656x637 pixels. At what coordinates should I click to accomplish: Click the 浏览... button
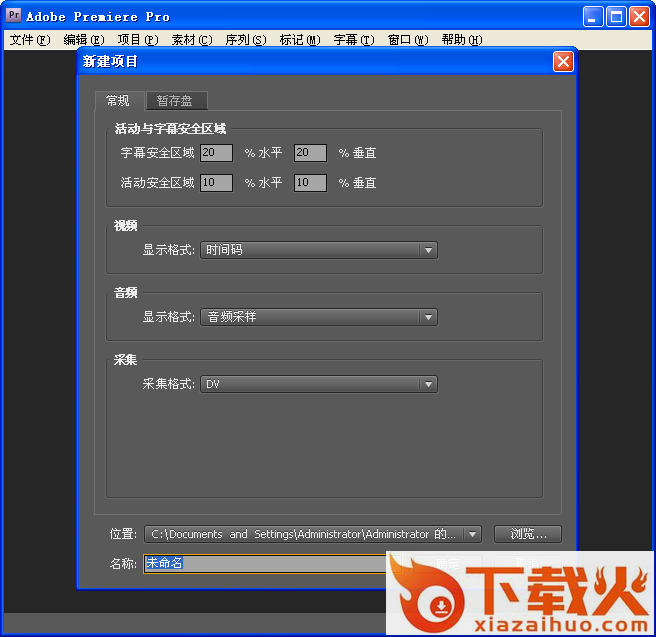[x=528, y=534]
